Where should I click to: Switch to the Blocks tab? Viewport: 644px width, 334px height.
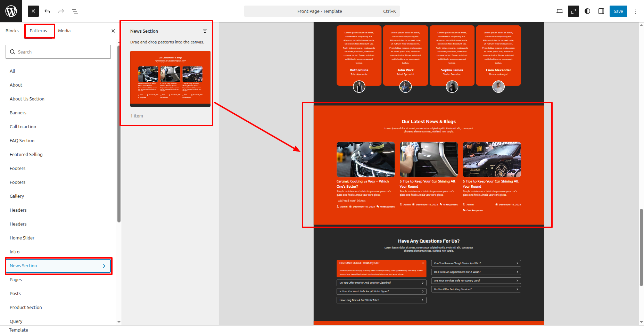(12, 31)
